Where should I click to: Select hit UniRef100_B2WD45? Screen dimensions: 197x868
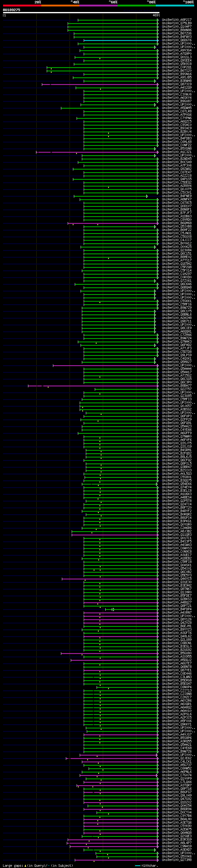[x=177, y=159]
